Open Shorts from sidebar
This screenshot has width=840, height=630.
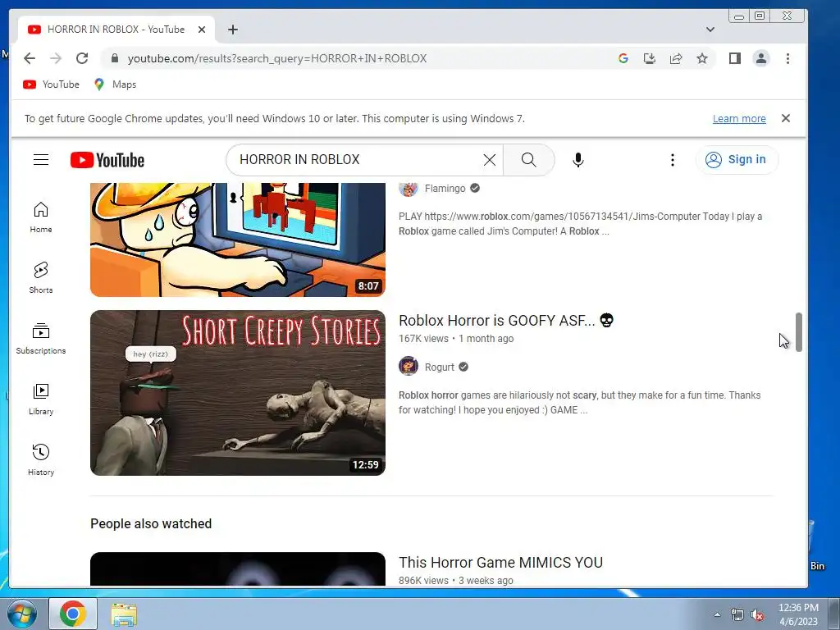point(41,277)
